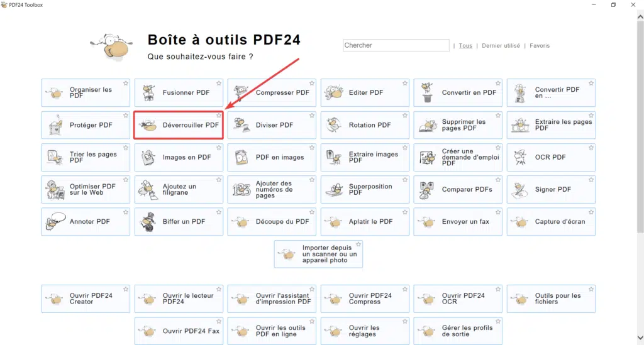Open Ouvrir les réglages
Image resolution: width=644 pixels, height=345 pixels.
(365, 331)
